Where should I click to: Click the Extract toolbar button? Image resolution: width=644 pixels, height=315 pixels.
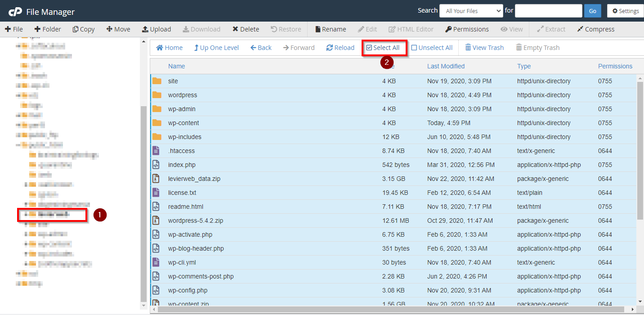pos(551,29)
